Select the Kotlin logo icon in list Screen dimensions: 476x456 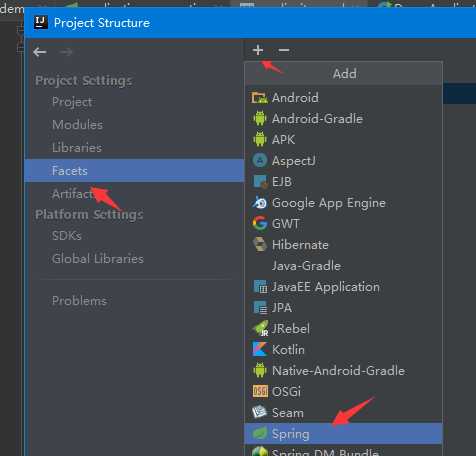[x=260, y=349]
